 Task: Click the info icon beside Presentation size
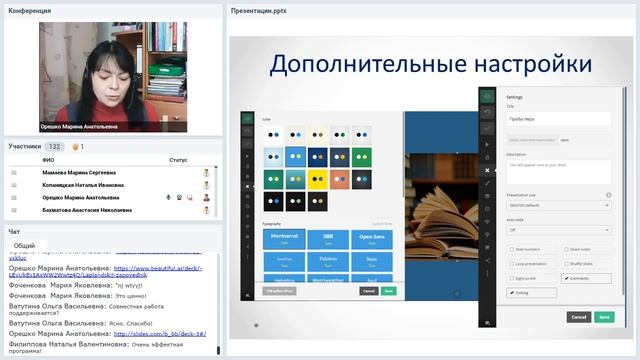point(608,195)
